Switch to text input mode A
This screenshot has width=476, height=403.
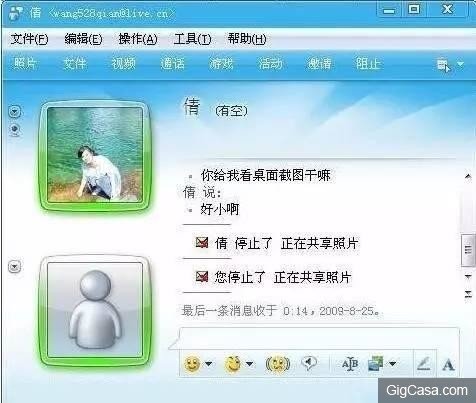[448, 365]
